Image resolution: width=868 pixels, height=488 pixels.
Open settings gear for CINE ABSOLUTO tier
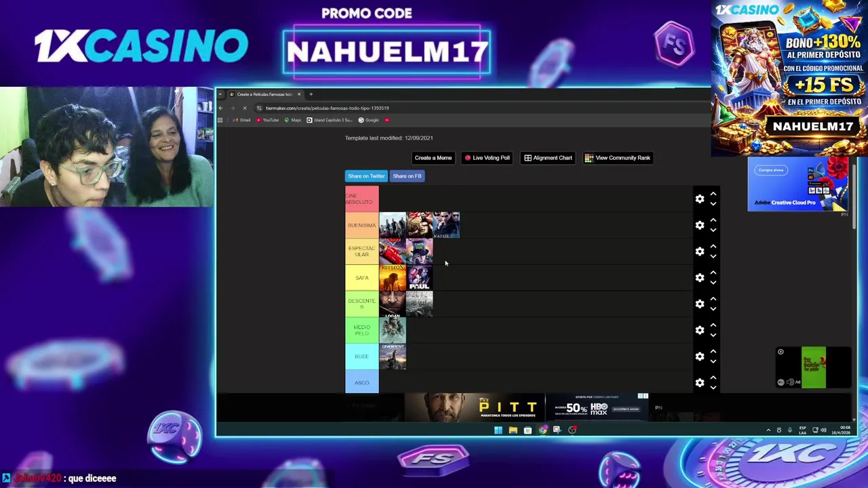coord(699,199)
